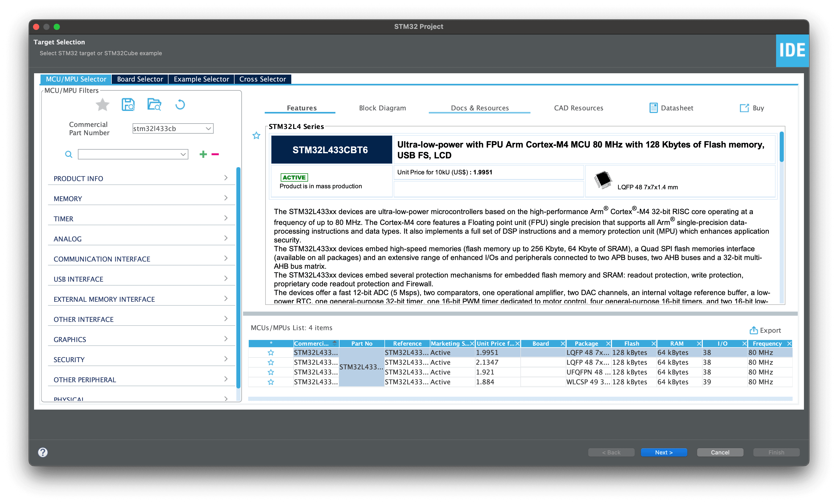Viewport: 838px width, 504px height.
Task: Click the Cancel button
Action: (x=720, y=452)
